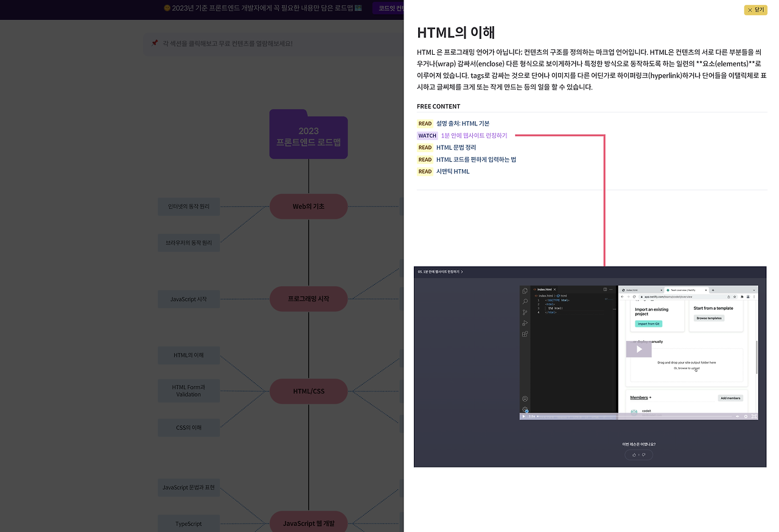Click the browser back arrow

(622, 296)
